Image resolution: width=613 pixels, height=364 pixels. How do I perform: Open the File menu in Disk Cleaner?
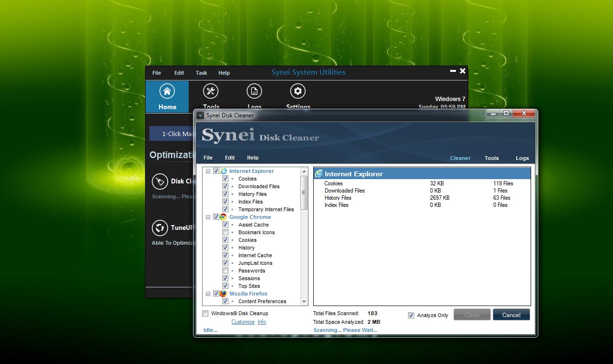[208, 158]
